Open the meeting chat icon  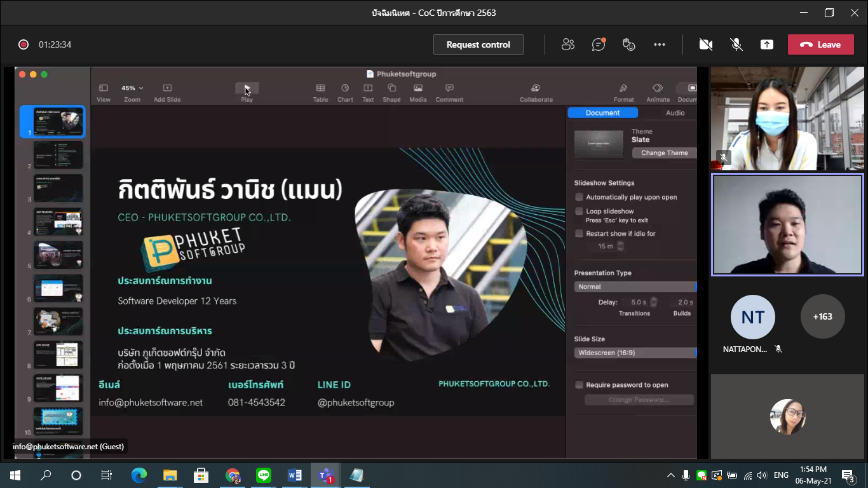pos(599,44)
